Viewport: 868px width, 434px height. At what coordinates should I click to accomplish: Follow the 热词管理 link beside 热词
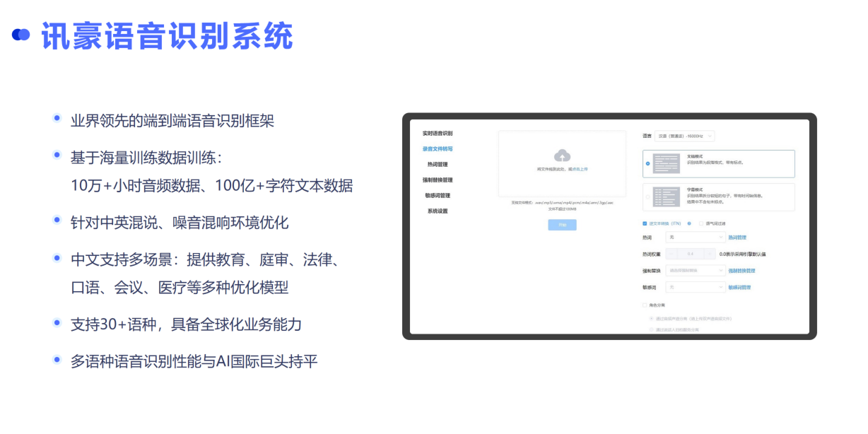[737, 238]
